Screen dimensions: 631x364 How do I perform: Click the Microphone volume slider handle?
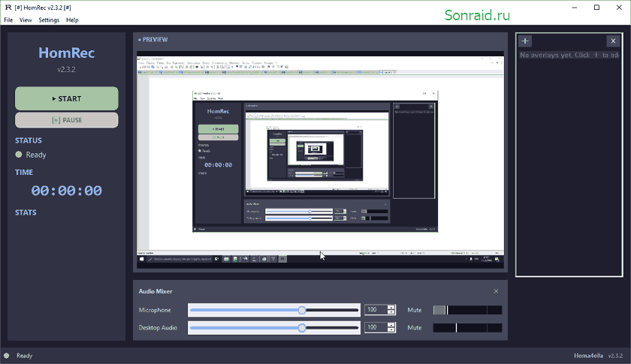click(x=302, y=310)
